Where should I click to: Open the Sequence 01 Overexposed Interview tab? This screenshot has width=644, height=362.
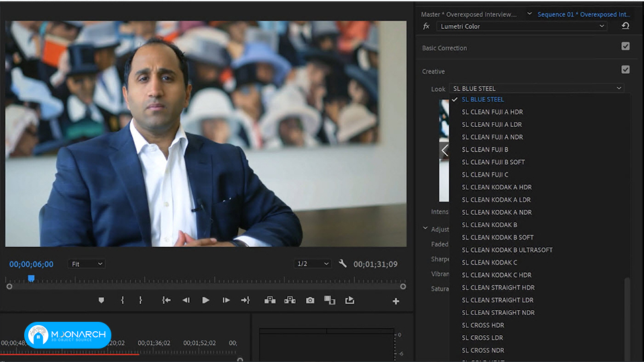pyautogui.click(x=584, y=14)
